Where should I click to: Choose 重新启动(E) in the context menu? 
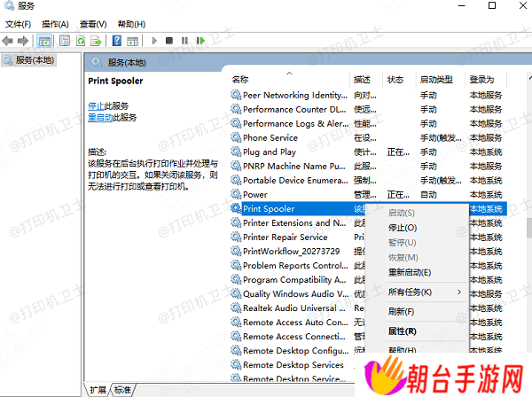(x=410, y=272)
